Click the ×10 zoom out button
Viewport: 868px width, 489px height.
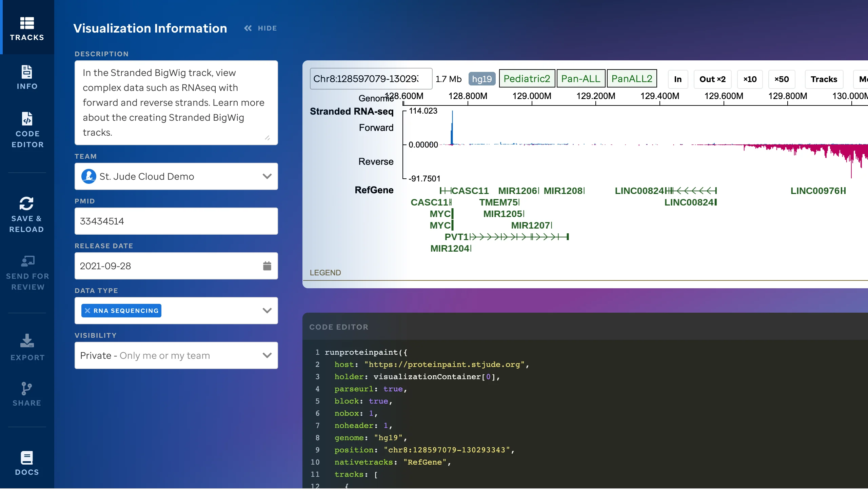coord(750,79)
